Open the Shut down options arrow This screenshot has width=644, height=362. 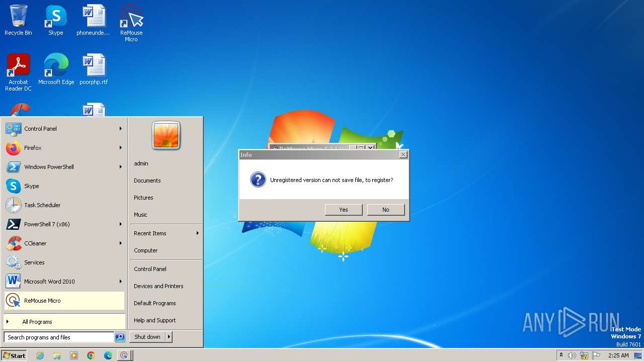169,337
